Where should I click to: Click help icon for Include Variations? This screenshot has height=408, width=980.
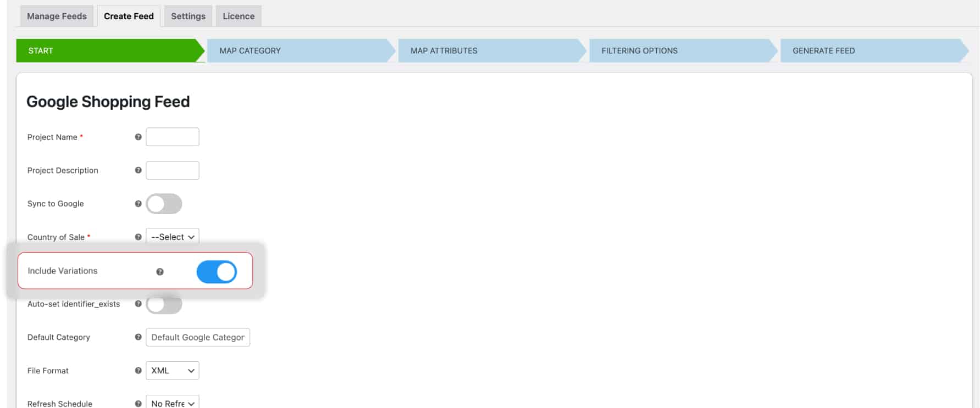coord(160,272)
